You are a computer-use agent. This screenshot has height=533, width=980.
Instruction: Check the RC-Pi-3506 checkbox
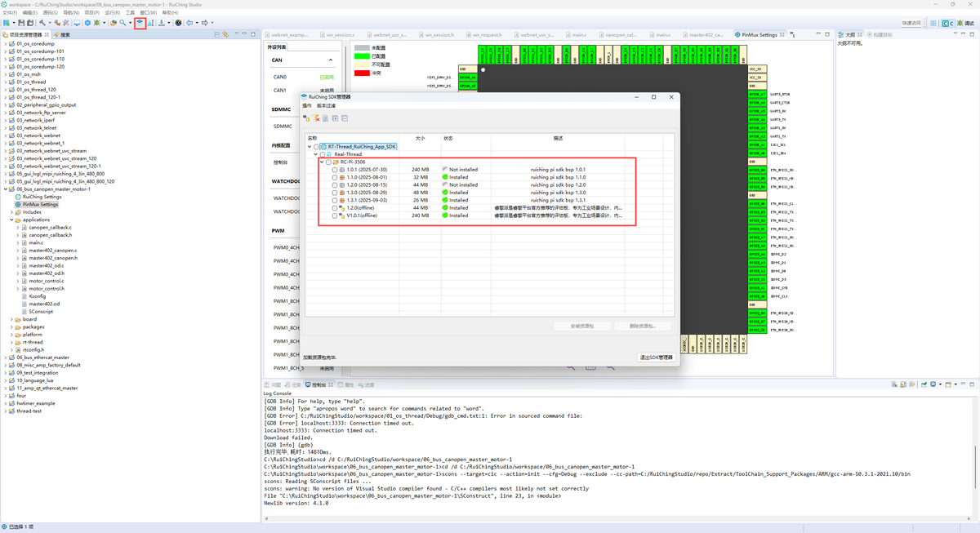point(328,162)
